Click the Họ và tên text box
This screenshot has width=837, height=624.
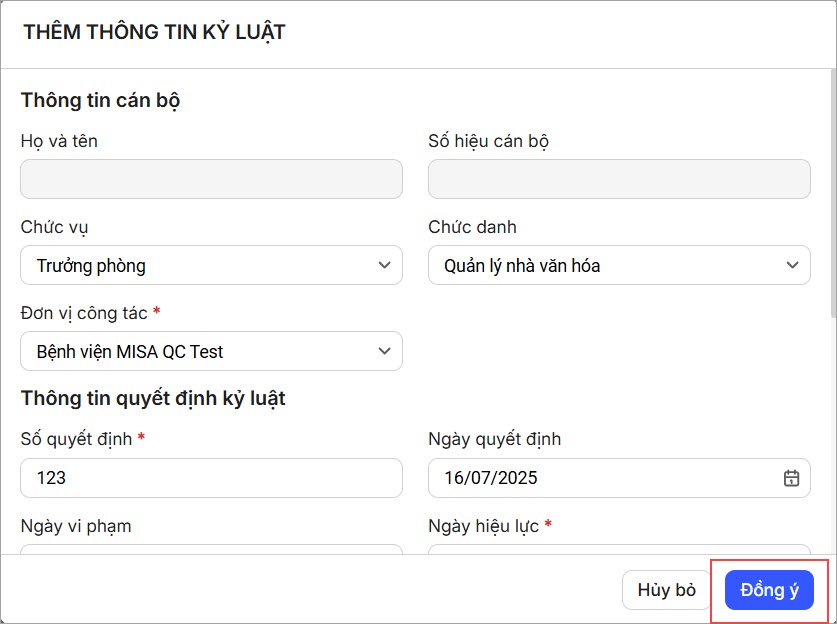click(211, 179)
